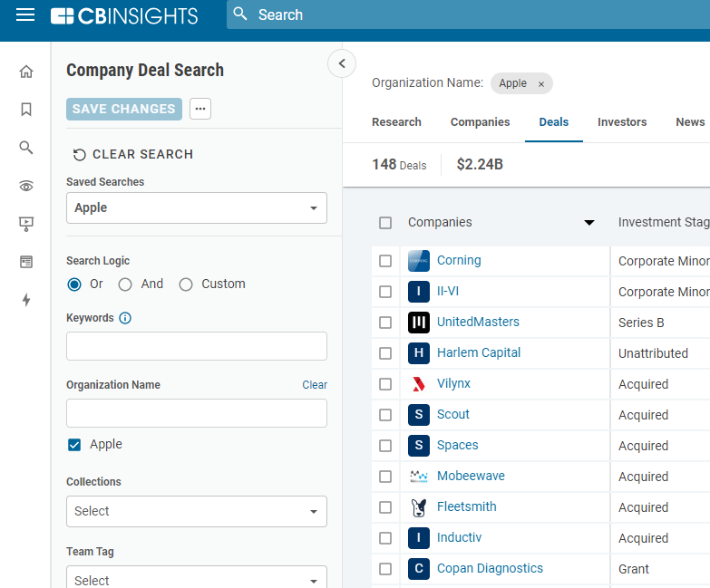Viewport: 710px width, 588px height.
Task: Switch to the Research tab
Action: coord(396,122)
